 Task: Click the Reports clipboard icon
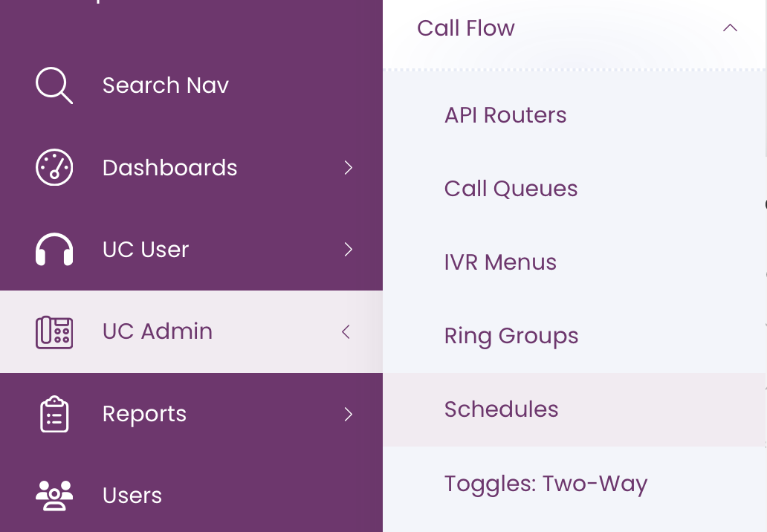click(x=54, y=414)
